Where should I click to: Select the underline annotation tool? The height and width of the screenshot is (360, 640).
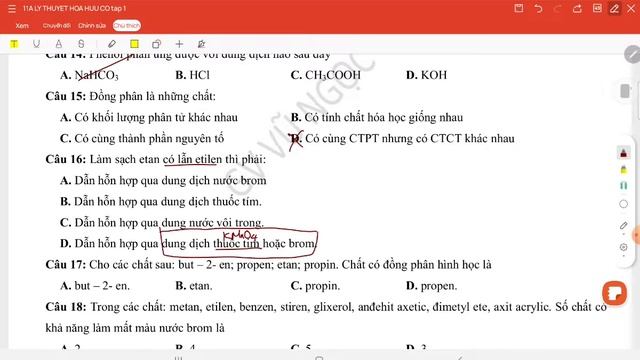[x=36, y=44]
